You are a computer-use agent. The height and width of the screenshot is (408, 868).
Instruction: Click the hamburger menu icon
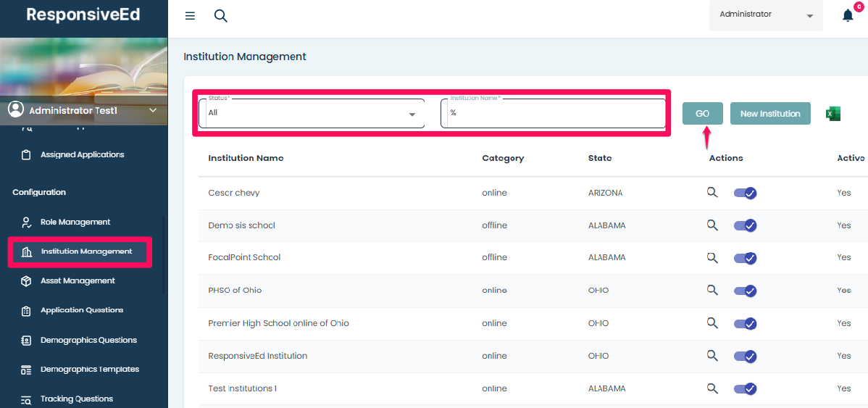(x=190, y=16)
